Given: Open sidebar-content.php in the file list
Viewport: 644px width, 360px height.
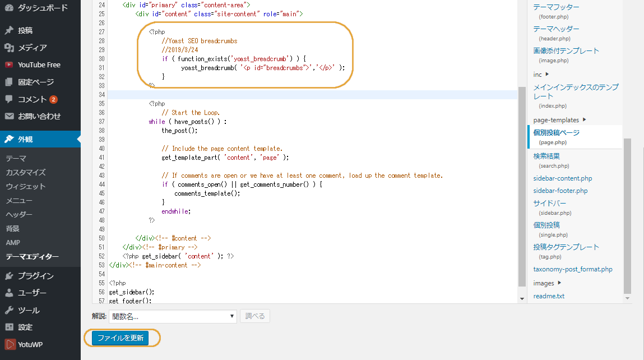Looking at the screenshot, I should [x=562, y=178].
